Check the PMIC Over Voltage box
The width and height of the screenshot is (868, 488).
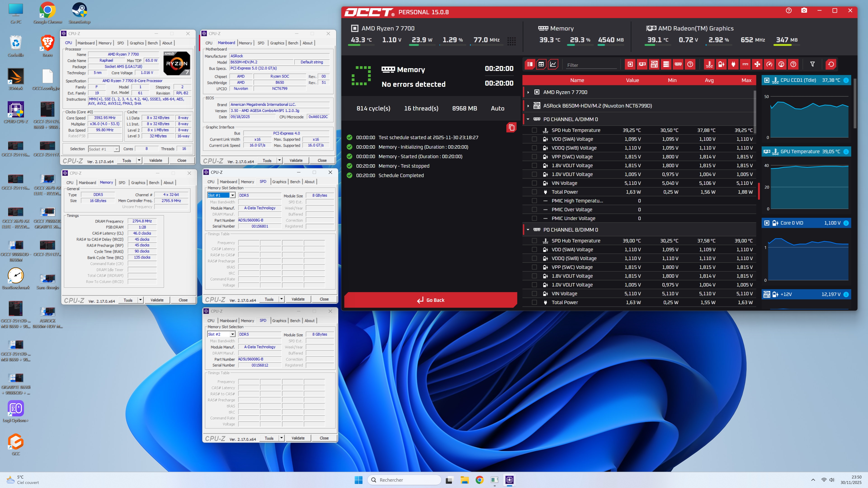[534, 209]
